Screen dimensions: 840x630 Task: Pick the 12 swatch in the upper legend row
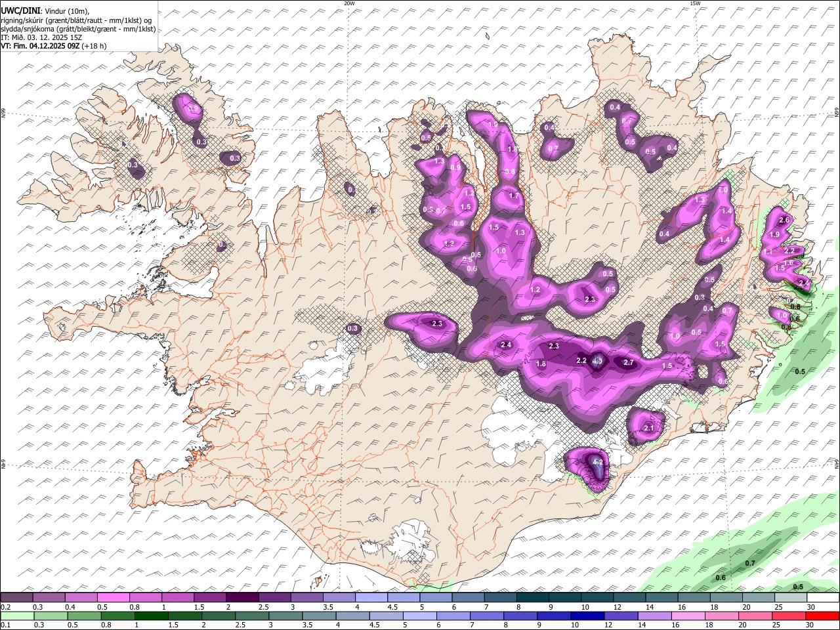[x=629, y=598]
